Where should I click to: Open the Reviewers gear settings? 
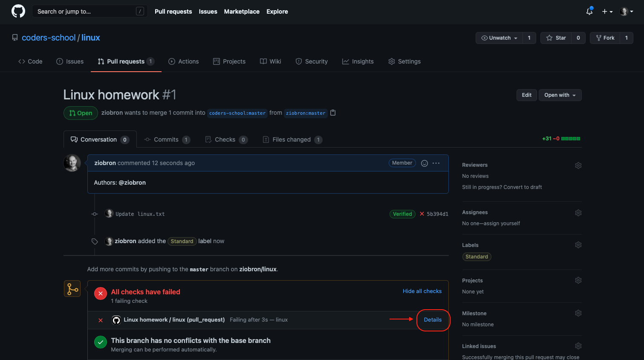[x=578, y=165]
